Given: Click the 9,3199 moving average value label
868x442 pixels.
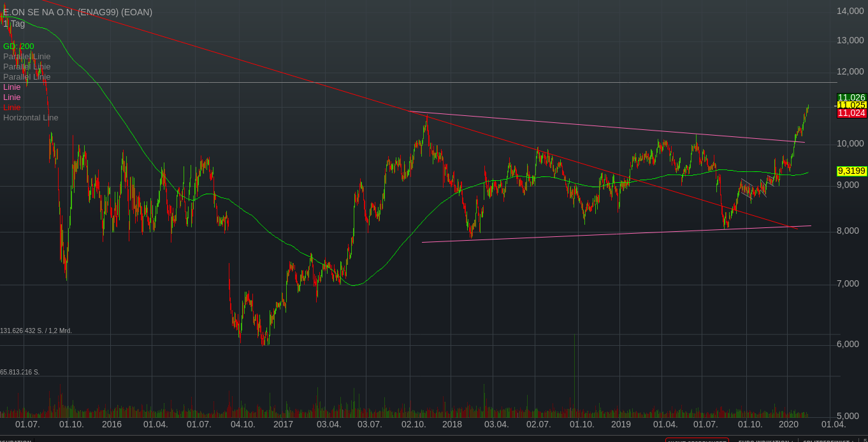Looking at the screenshot, I should click(851, 171).
